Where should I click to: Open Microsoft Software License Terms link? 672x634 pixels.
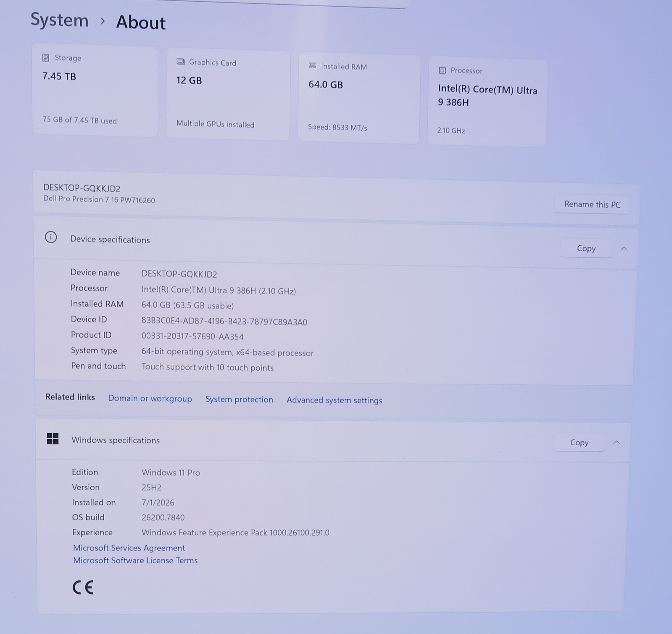[135, 560]
